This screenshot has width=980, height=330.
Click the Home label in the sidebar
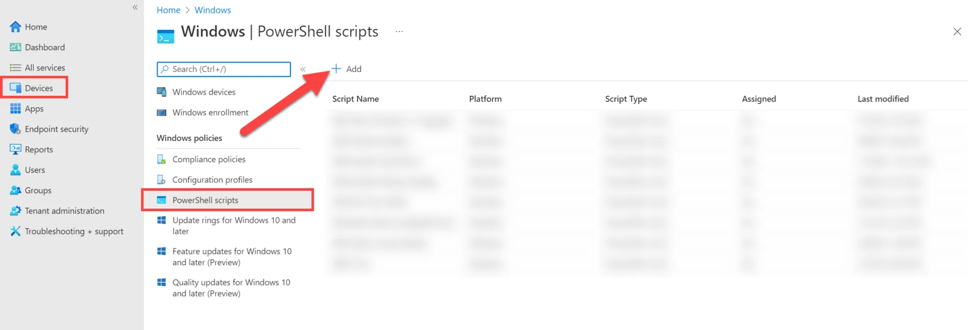coord(36,27)
